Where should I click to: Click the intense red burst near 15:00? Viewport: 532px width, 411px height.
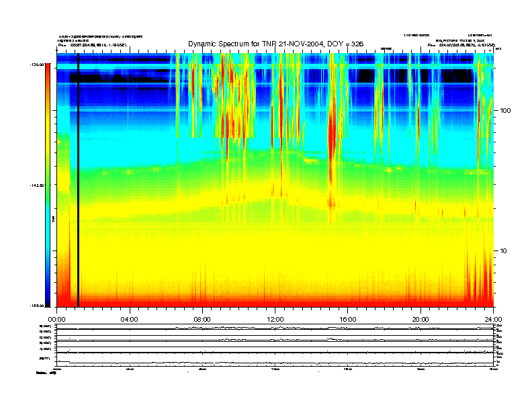tap(332, 136)
